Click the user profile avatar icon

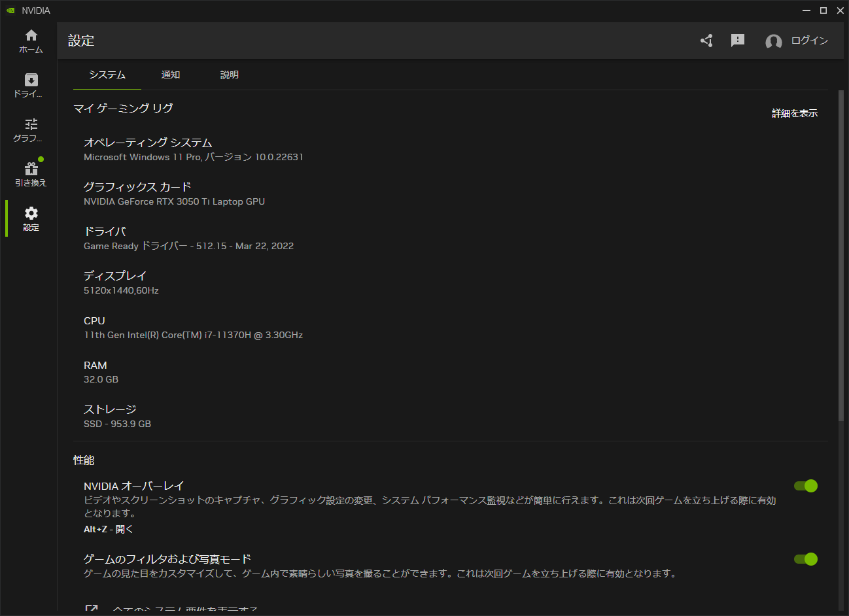773,41
